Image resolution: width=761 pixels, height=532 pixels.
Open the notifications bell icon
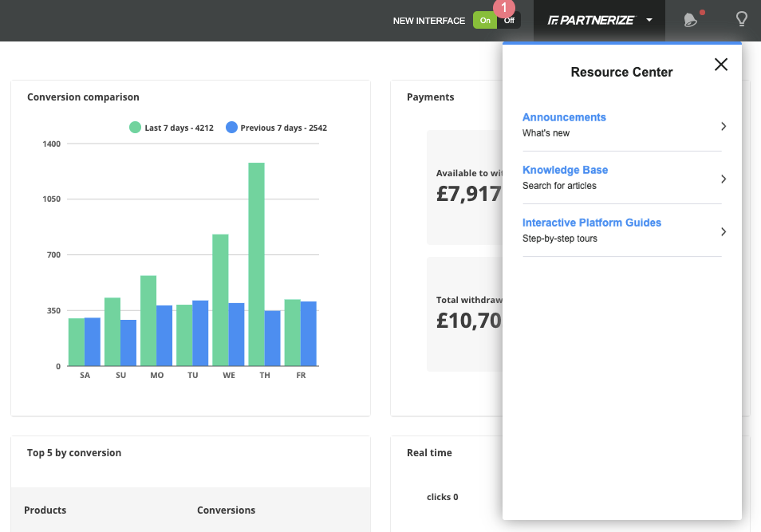click(690, 20)
